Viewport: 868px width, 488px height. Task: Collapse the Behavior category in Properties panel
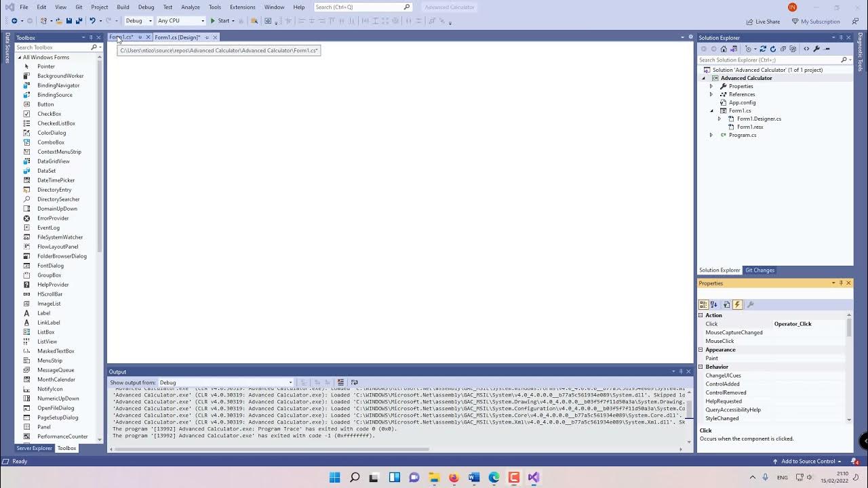(701, 367)
